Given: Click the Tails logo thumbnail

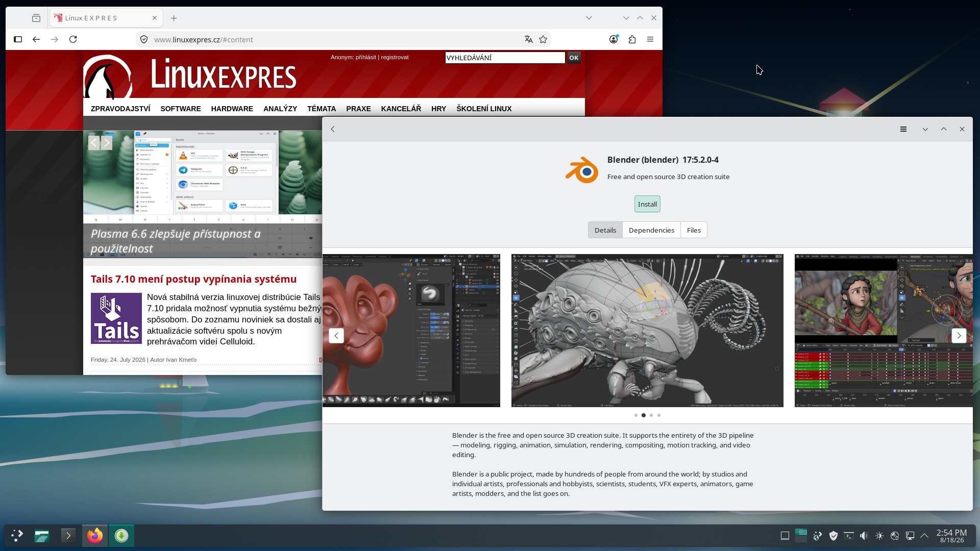Looking at the screenshot, I should 116,318.
